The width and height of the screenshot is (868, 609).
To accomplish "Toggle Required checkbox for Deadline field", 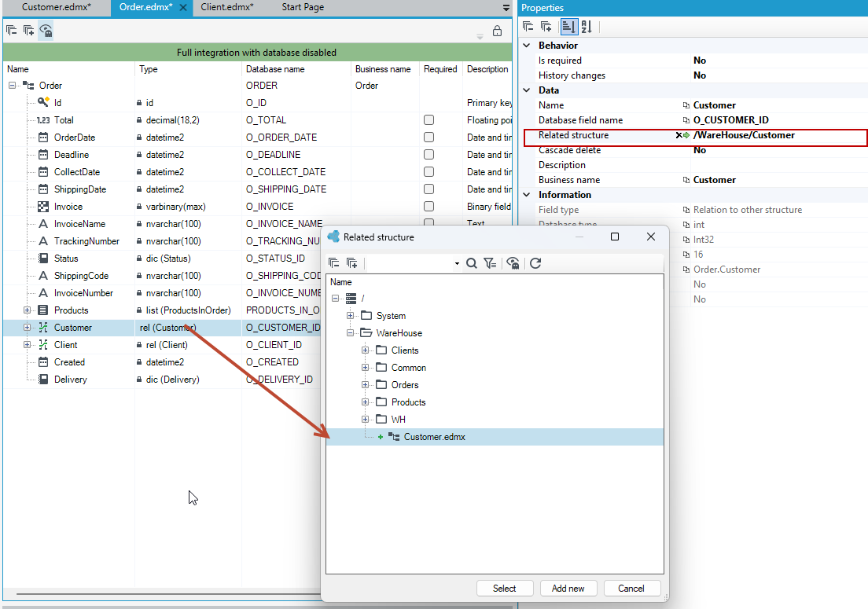I will coord(428,154).
